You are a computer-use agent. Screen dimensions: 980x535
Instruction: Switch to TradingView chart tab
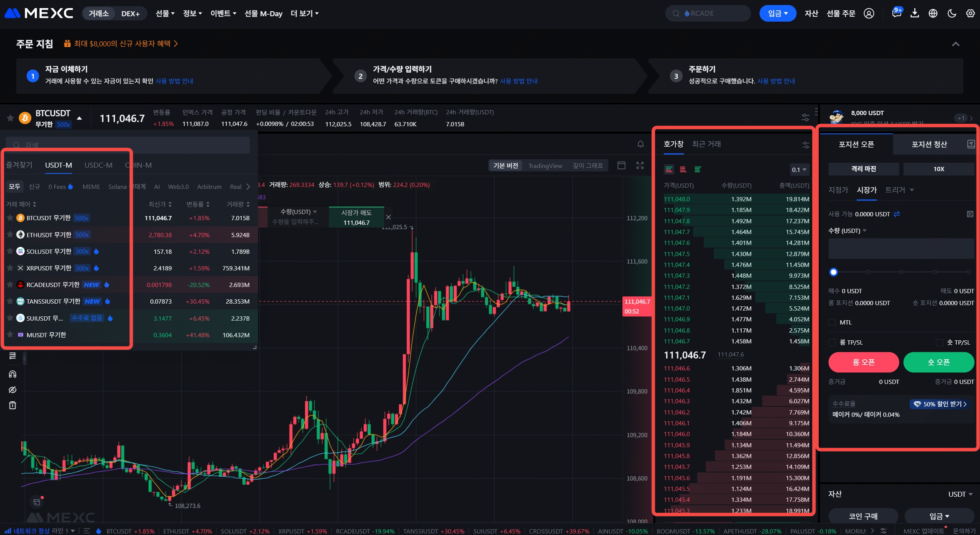[x=545, y=166]
